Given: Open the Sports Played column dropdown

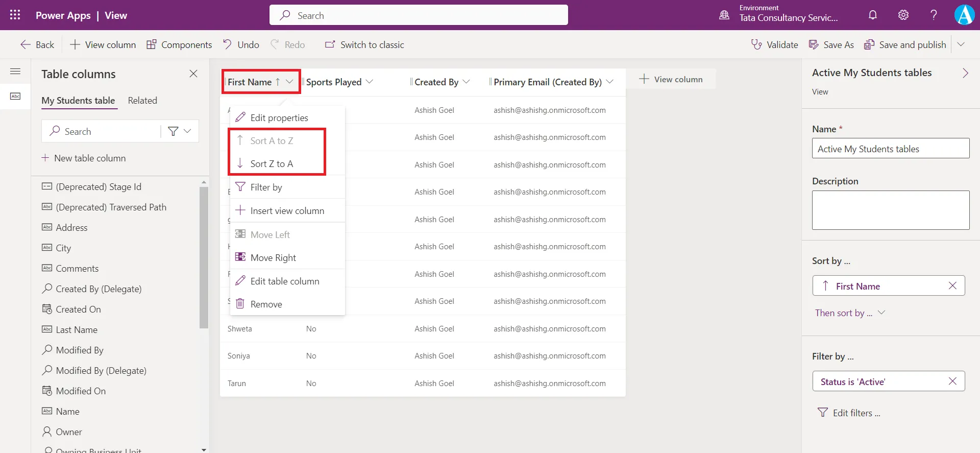Looking at the screenshot, I should click(x=370, y=82).
